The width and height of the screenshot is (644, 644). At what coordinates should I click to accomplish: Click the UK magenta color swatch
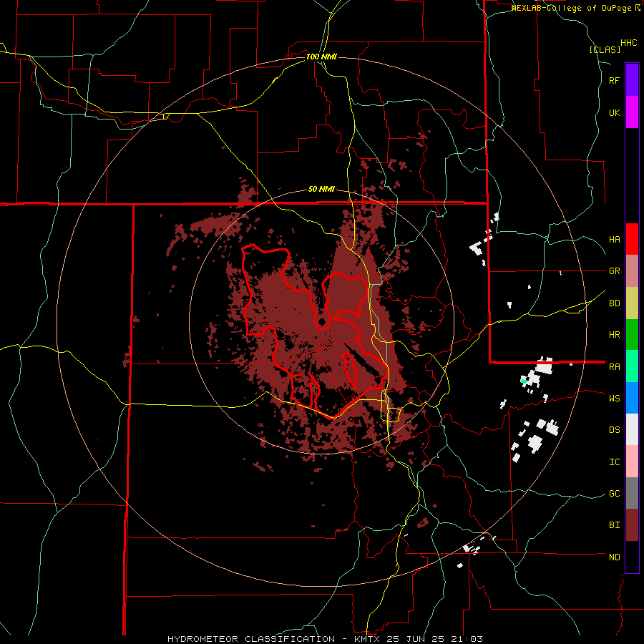[632, 112]
